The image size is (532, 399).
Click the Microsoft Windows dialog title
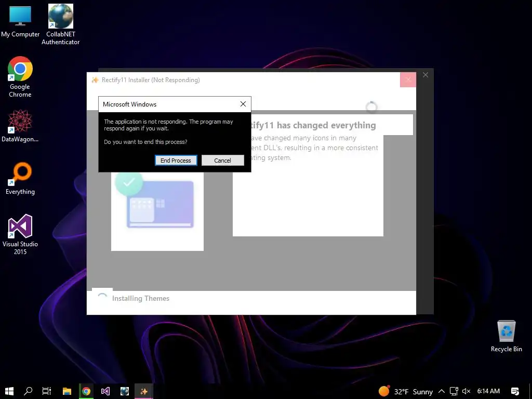(129, 104)
